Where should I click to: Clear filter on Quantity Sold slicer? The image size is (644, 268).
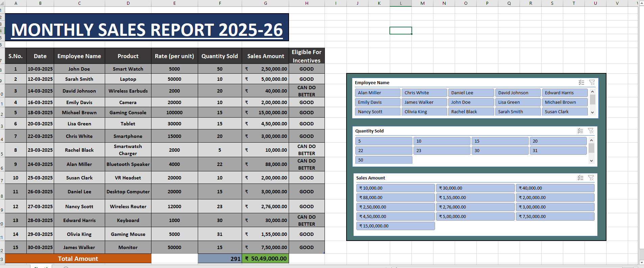[x=591, y=131]
